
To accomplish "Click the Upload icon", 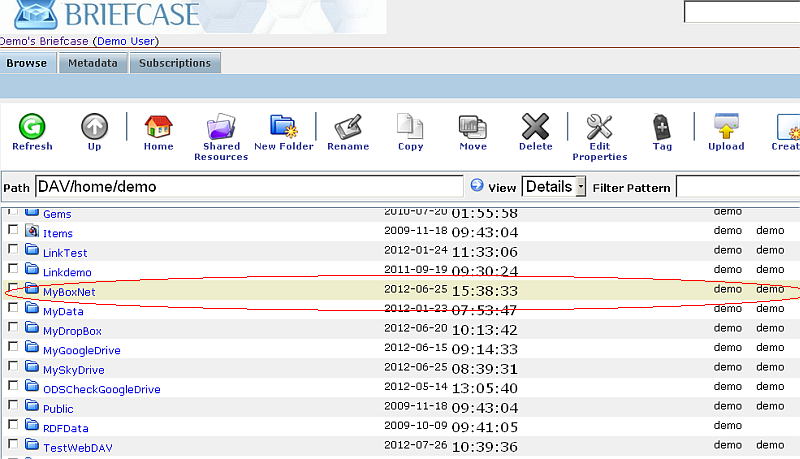I will coord(726,127).
